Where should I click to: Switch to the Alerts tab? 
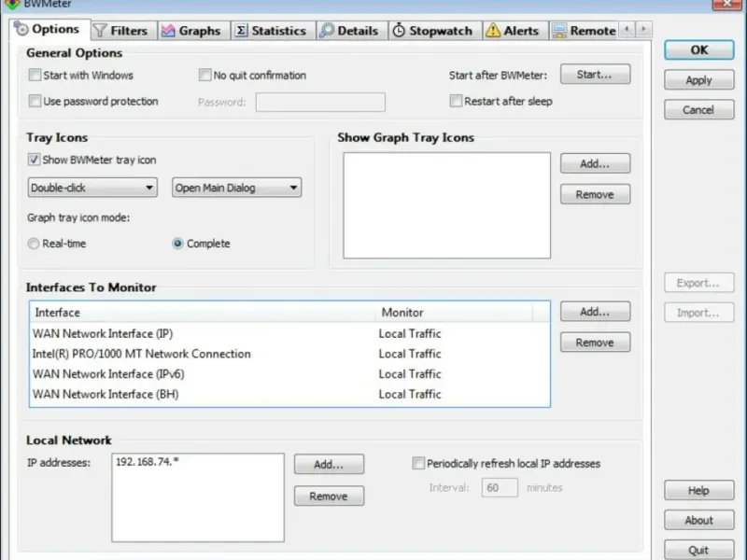pyautogui.click(x=515, y=31)
